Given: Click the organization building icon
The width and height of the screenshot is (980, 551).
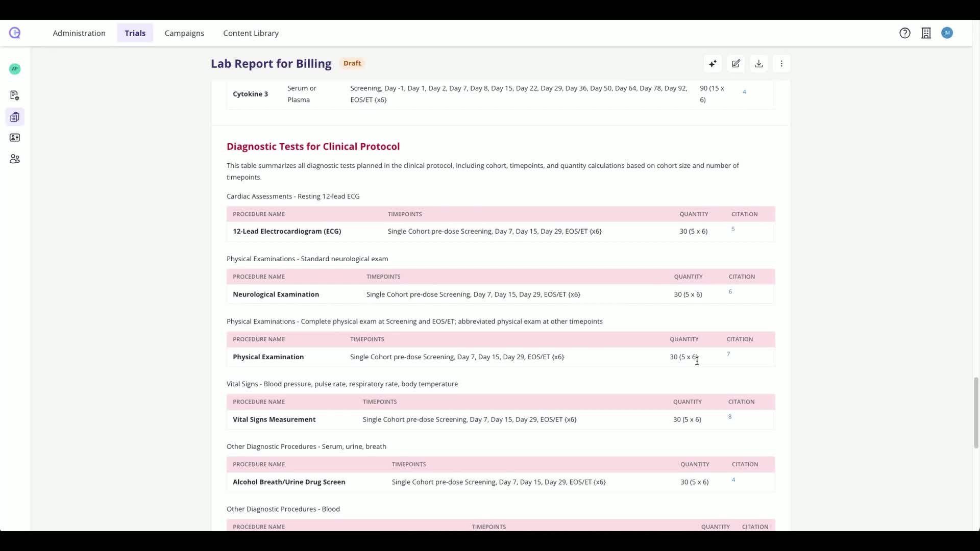Looking at the screenshot, I should (926, 33).
